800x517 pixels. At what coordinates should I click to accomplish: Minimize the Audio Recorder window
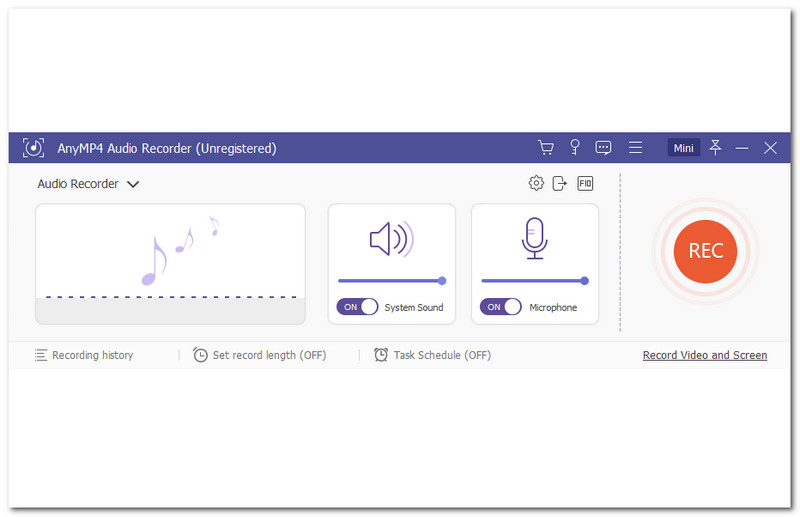(742, 148)
